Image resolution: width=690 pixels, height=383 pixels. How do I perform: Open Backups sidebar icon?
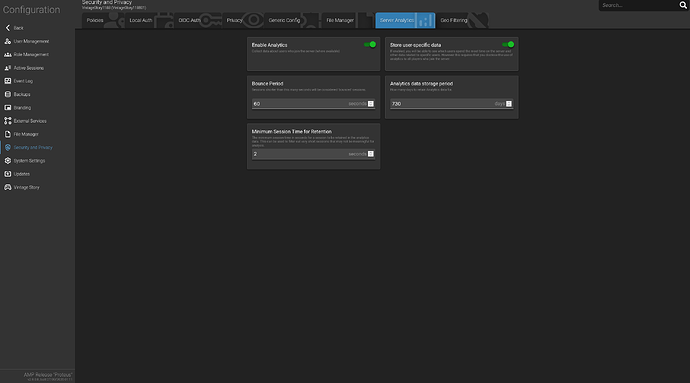(x=7, y=94)
